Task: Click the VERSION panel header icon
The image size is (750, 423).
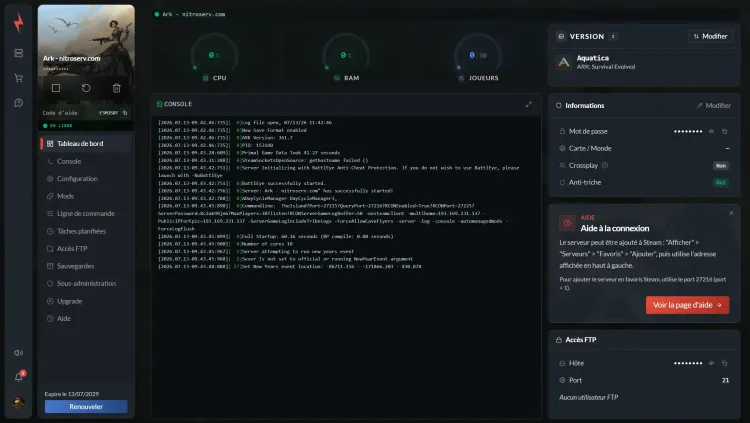Action: pyautogui.click(x=561, y=36)
